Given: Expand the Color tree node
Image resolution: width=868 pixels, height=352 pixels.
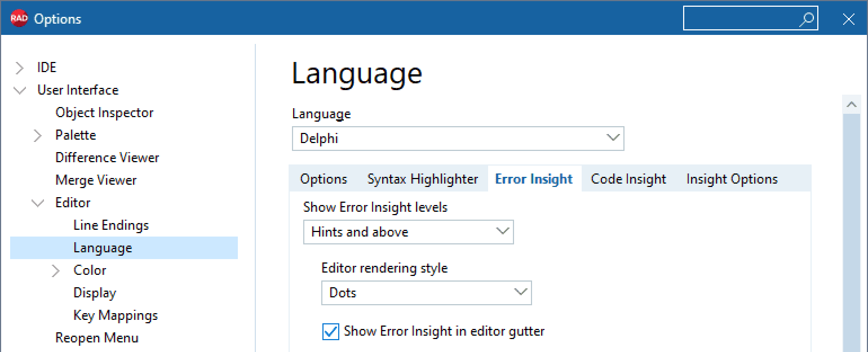Looking at the screenshot, I should click(x=56, y=271).
